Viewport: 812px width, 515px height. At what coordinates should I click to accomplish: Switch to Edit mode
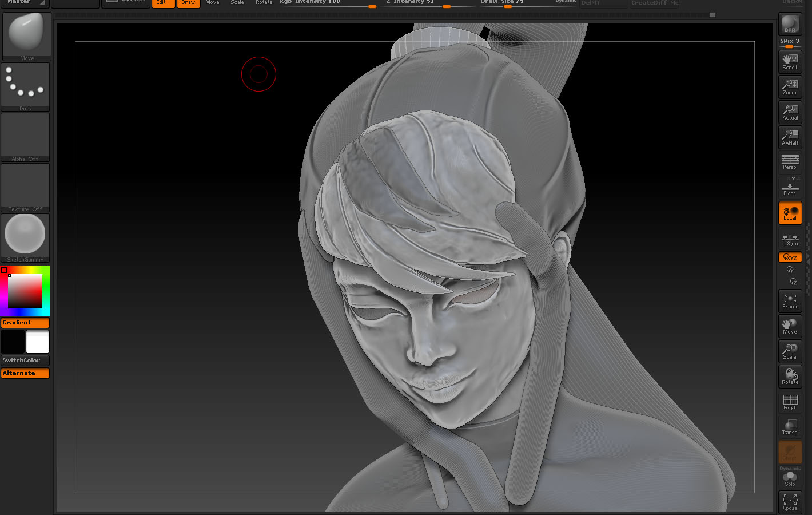coord(163,3)
